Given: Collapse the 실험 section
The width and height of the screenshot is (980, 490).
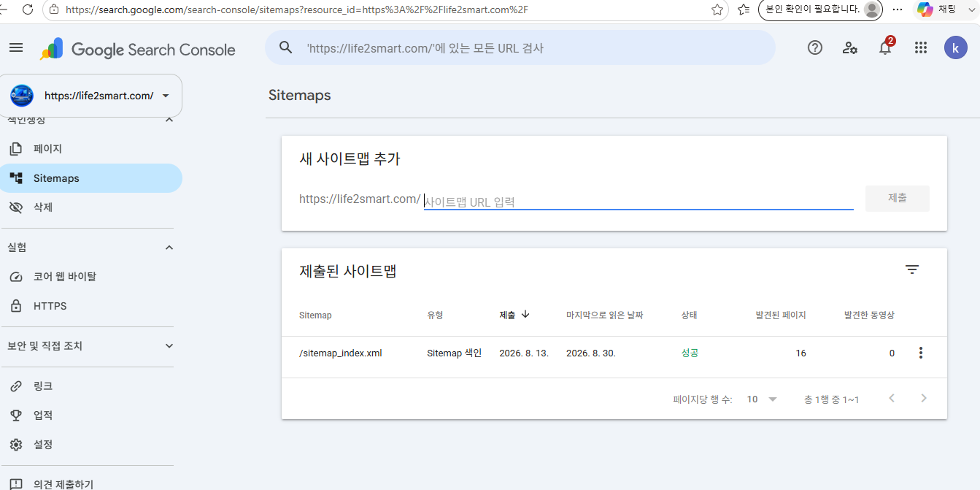Looking at the screenshot, I should [x=169, y=248].
